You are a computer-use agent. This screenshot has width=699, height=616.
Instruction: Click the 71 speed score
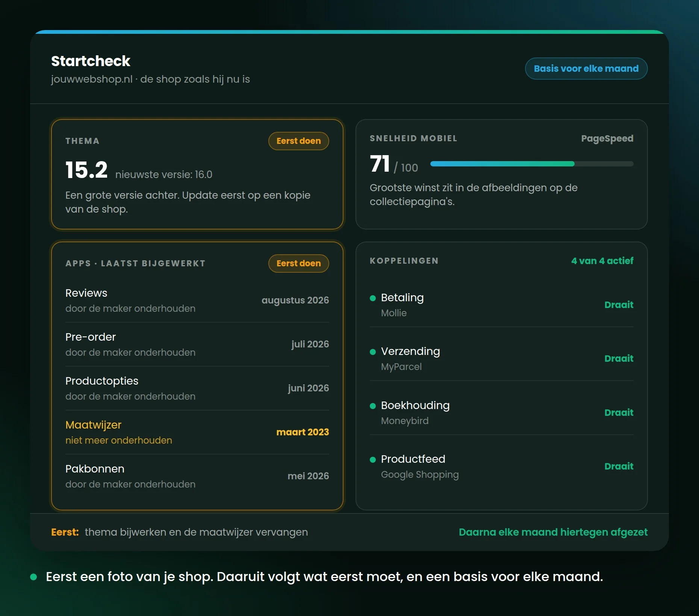pyautogui.click(x=380, y=164)
